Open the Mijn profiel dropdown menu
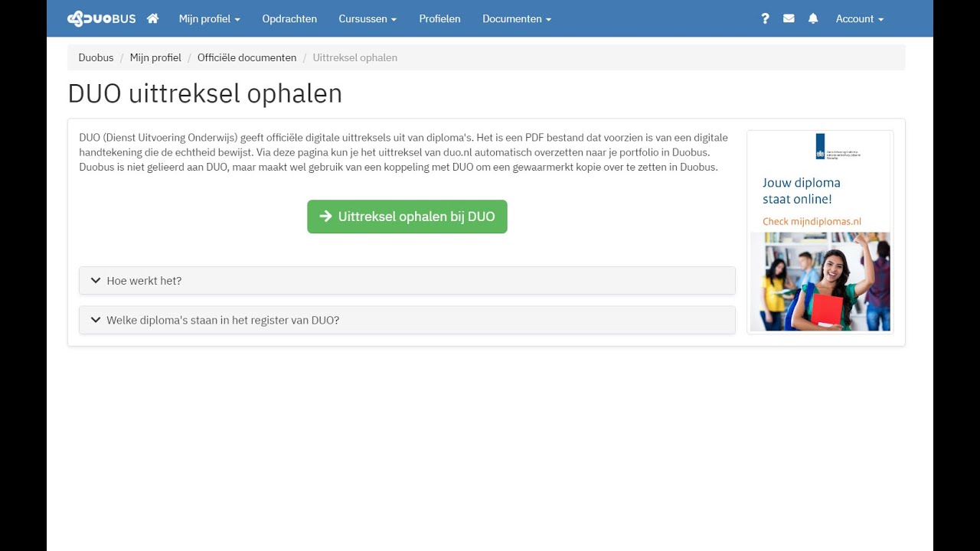The width and height of the screenshot is (980, 551). tap(209, 18)
